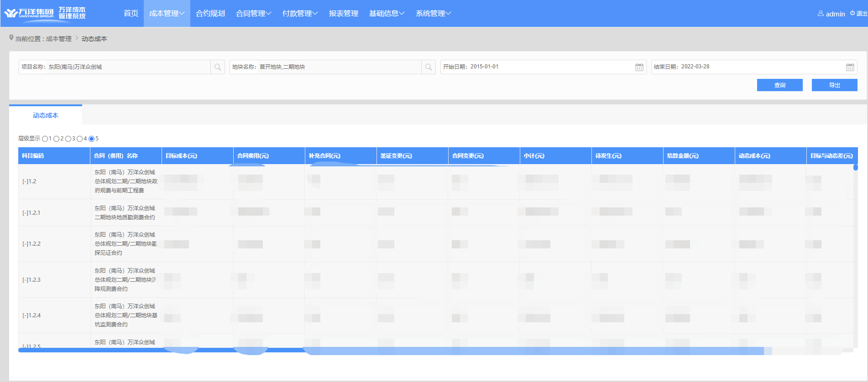
Task: Switch to the 动态成本 tab
Action: coord(46,115)
